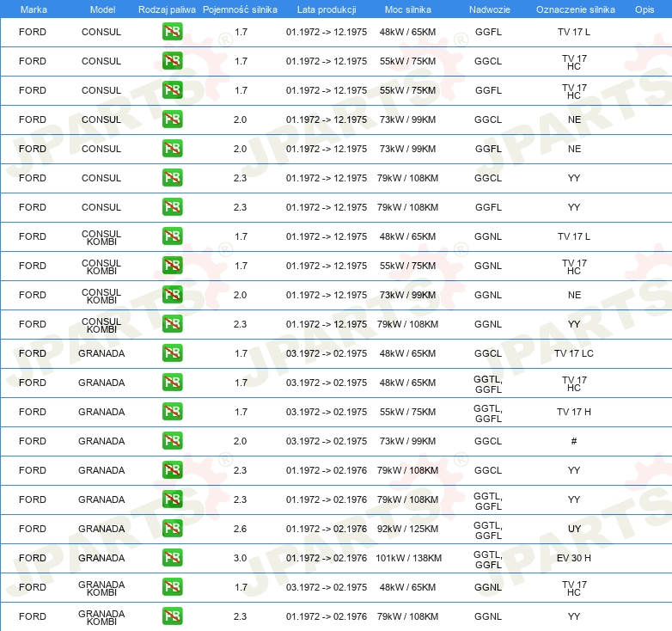Screen dimensions: 672x631
Task: Click fuel icon in Consul 2.3 GGFL row
Action: point(172,207)
